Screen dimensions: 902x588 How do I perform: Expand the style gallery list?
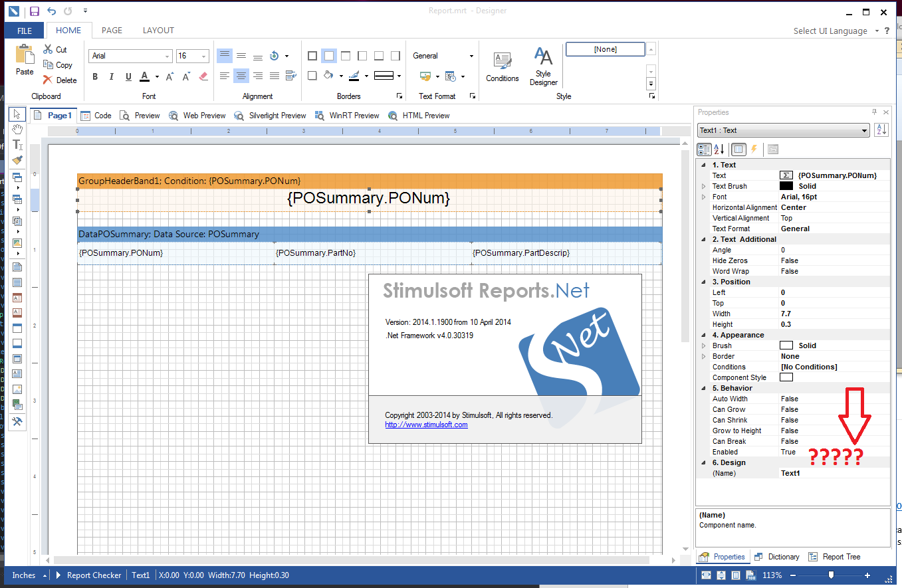pyautogui.click(x=651, y=84)
